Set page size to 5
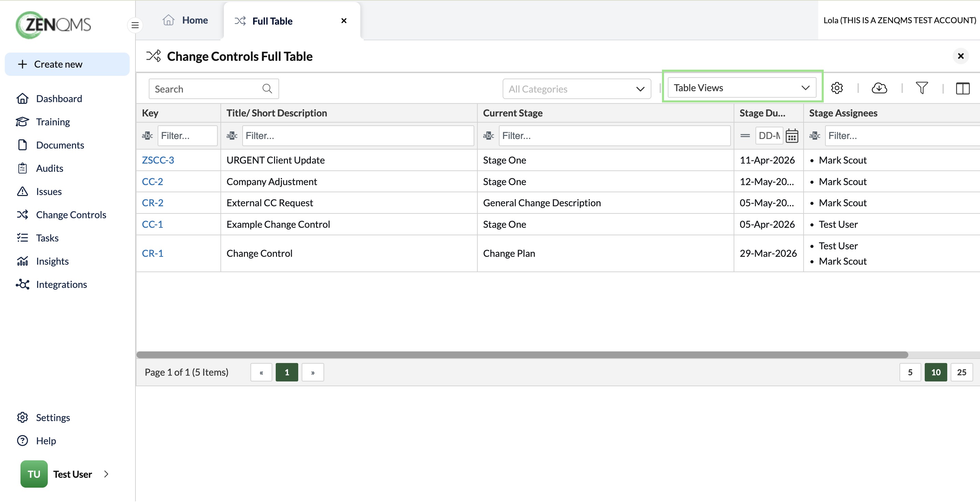Image resolution: width=980 pixels, height=502 pixels. (x=910, y=372)
